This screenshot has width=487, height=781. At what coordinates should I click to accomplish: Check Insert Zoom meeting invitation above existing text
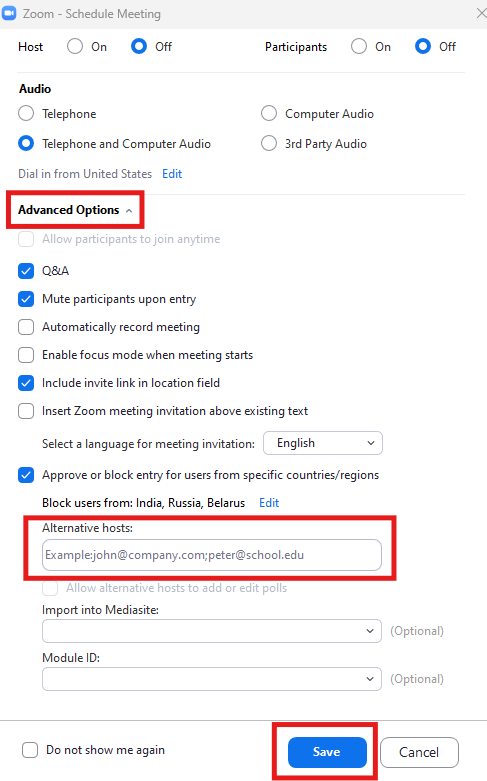[26, 411]
